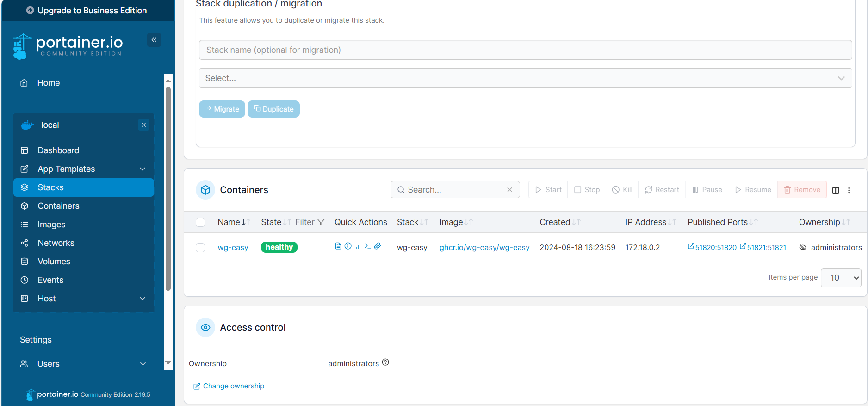
Task: Open the Containers table three-dot menu
Action: pyautogui.click(x=849, y=190)
